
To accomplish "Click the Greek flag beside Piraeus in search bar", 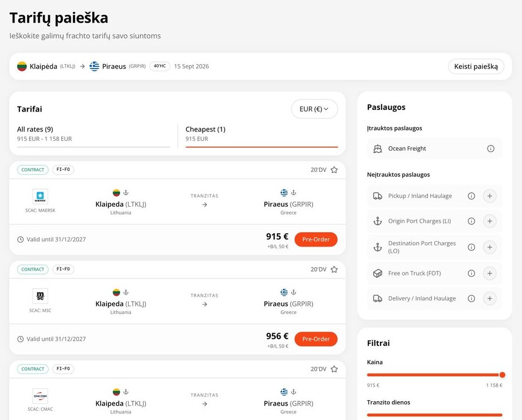I will pos(94,66).
